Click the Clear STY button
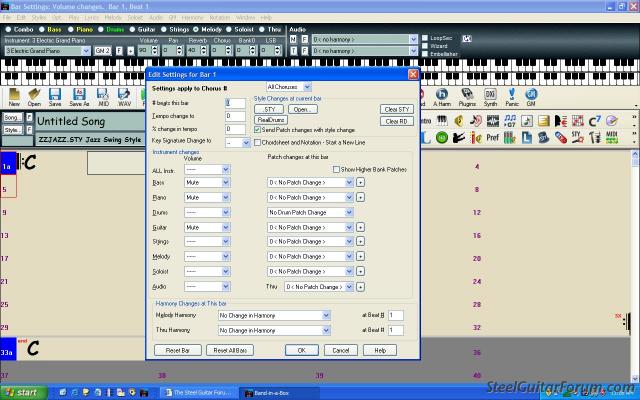 pos(397,109)
